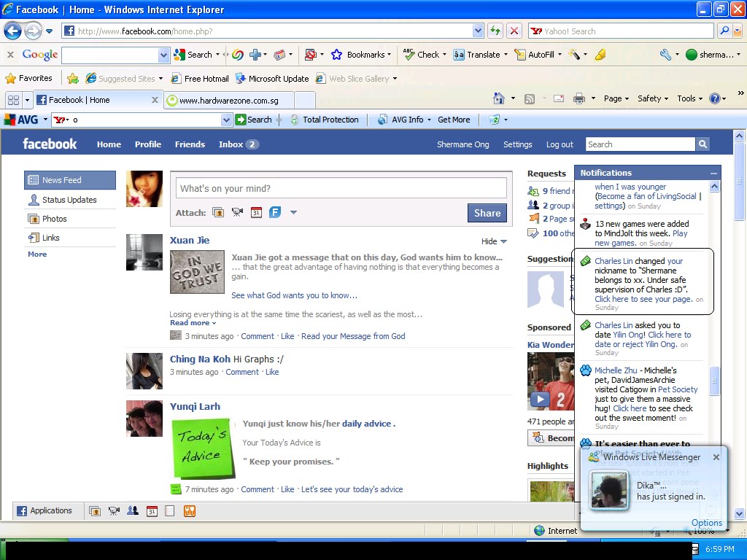Click the Notifications panel scrollbar up arrow
Viewport: 747px width, 560px height.
tap(714, 187)
